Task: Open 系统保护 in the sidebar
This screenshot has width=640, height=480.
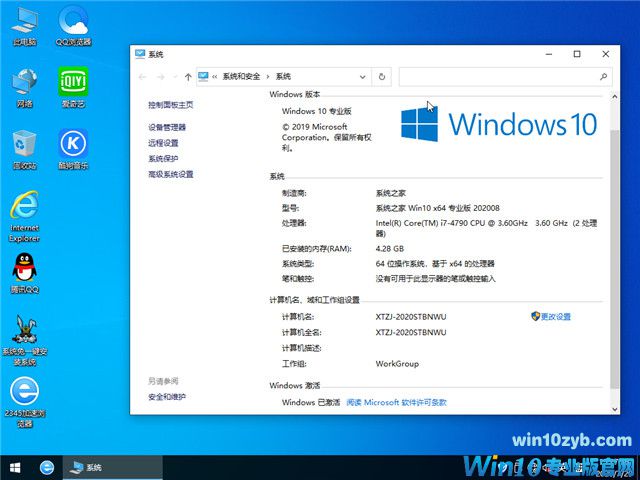Action: 163,159
